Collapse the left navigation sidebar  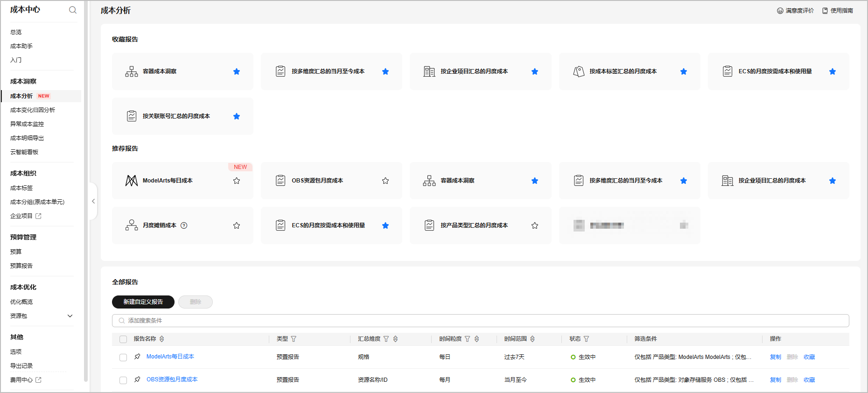click(x=93, y=201)
